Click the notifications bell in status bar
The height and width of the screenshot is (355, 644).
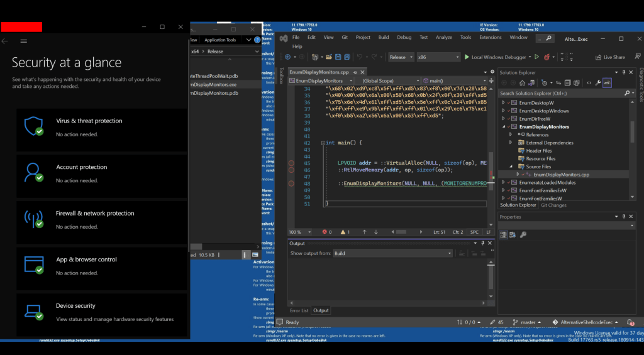point(630,322)
